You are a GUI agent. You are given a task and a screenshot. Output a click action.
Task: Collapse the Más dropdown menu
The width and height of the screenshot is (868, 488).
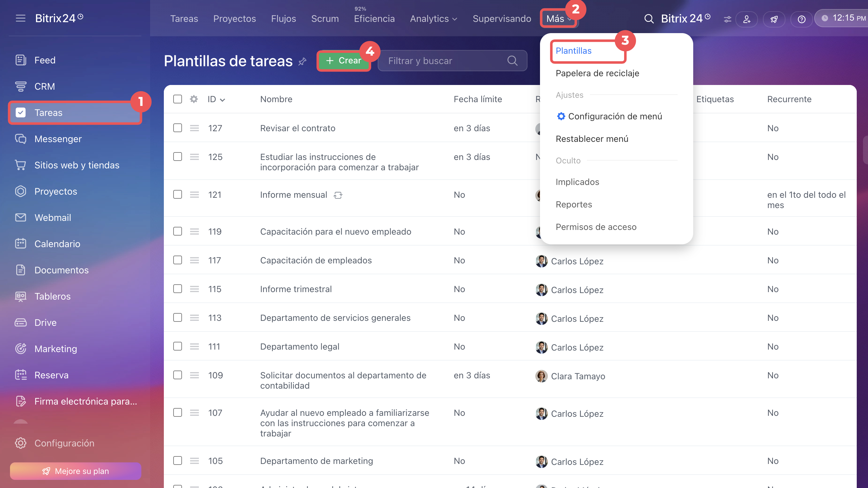pyautogui.click(x=559, y=18)
